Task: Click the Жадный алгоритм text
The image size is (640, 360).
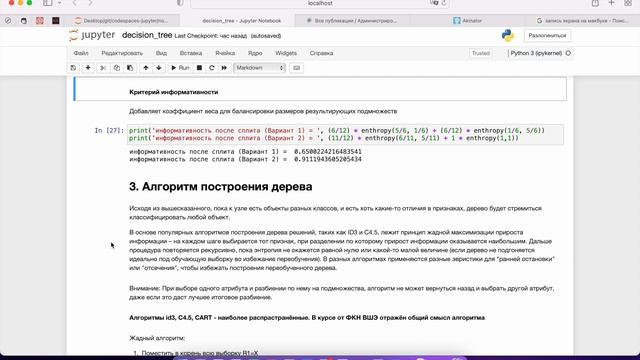Action: [x=157, y=338]
